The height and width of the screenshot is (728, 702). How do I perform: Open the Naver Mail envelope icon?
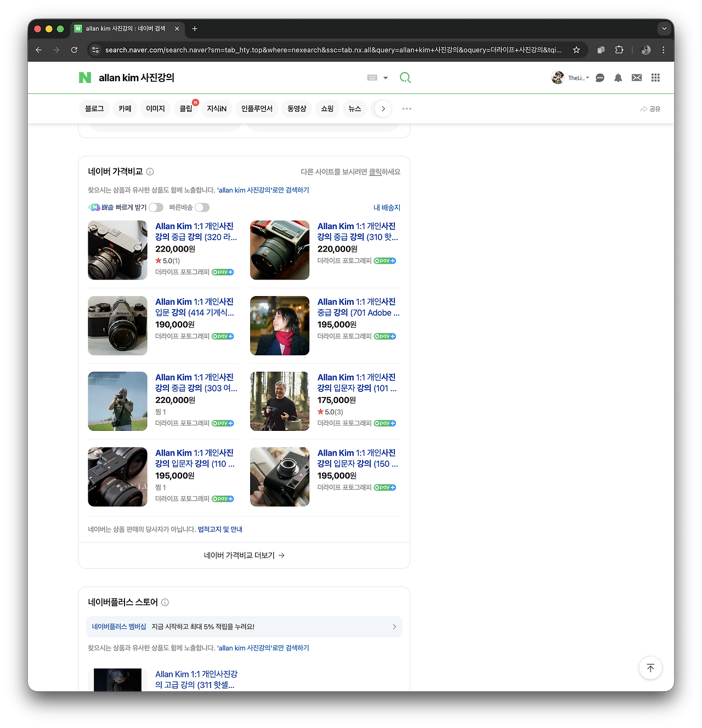click(637, 78)
